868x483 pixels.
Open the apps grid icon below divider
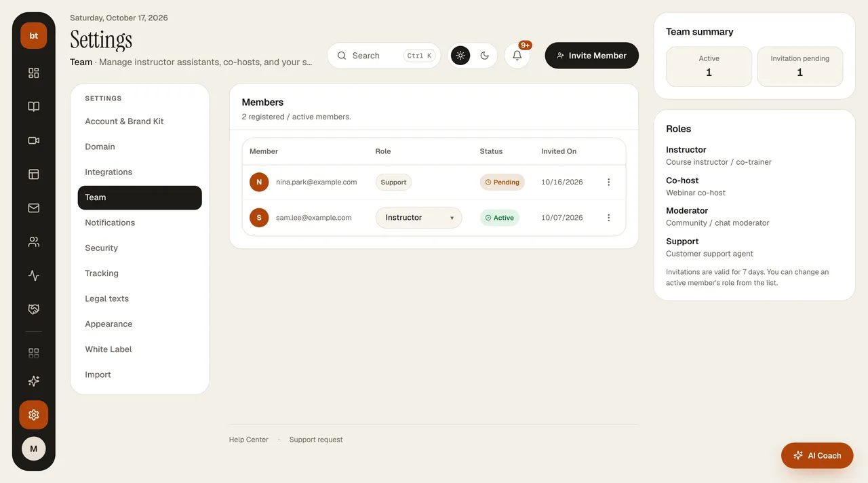(34, 353)
